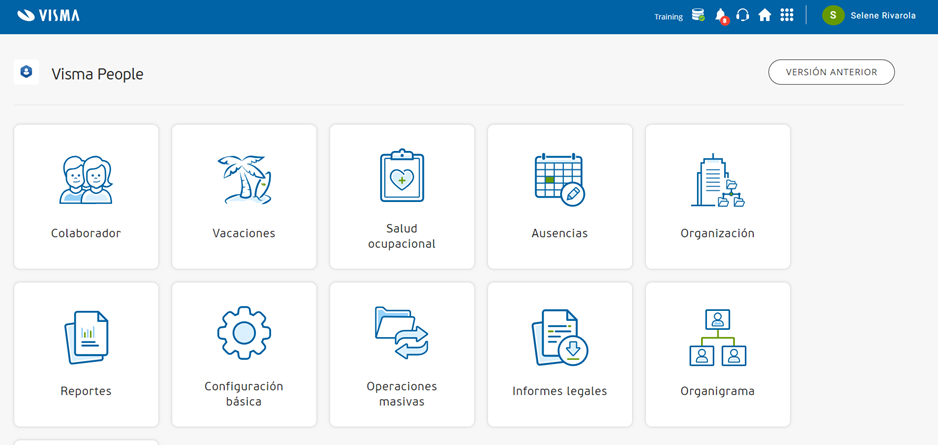The image size is (938, 445).
Task: Open the Organigrama label
Action: pos(718,391)
